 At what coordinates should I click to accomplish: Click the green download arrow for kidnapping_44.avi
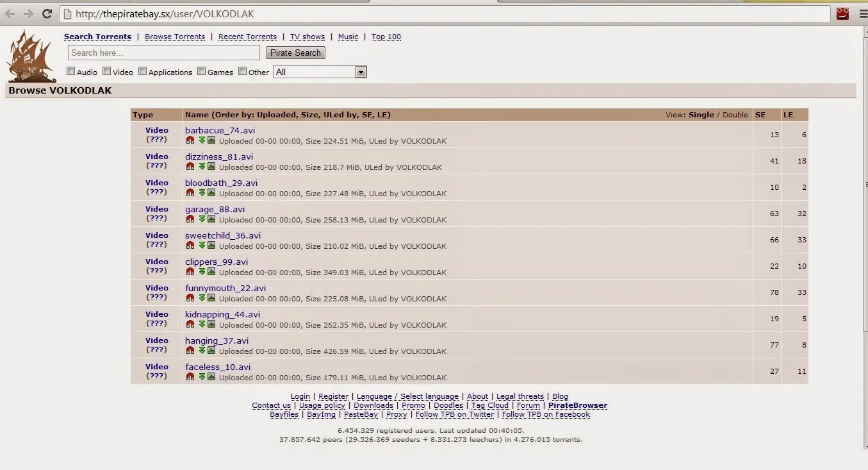(202, 324)
